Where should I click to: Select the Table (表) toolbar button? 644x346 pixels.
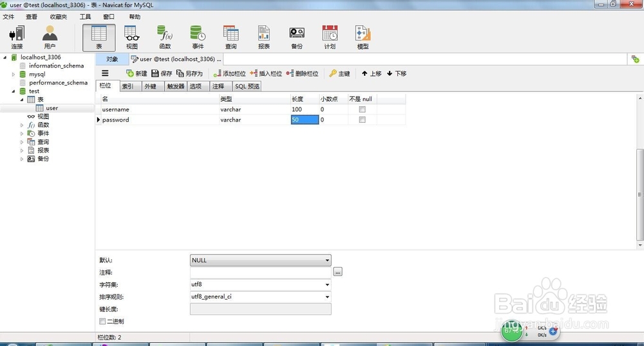pos(99,38)
